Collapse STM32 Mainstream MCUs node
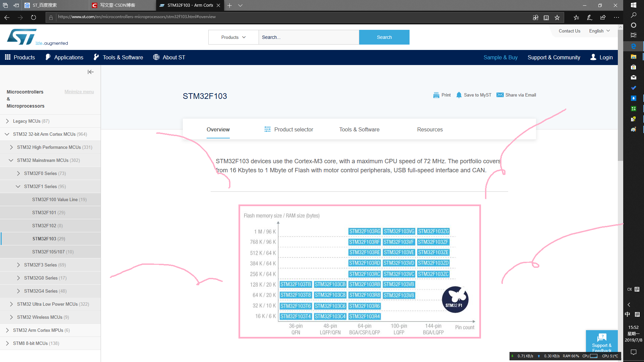This screenshot has height=362, width=644. pos(11,160)
